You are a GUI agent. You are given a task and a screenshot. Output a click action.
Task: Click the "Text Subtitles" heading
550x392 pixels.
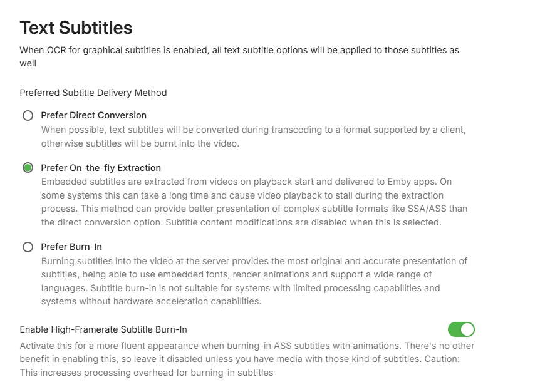[76, 28]
